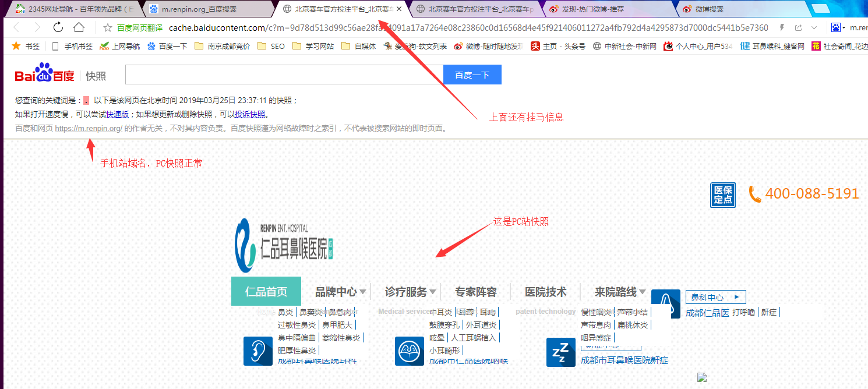Click the 百度网页翻译 label in address bar

tap(140, 27)
